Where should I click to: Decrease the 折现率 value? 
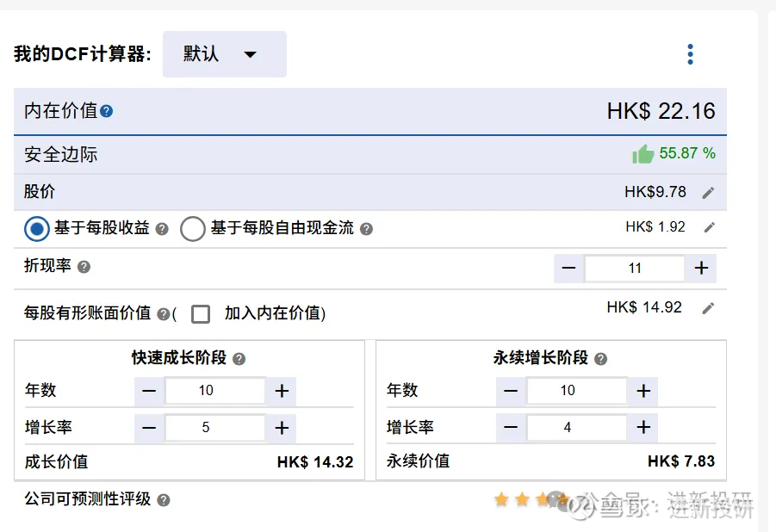pos(568,269)
